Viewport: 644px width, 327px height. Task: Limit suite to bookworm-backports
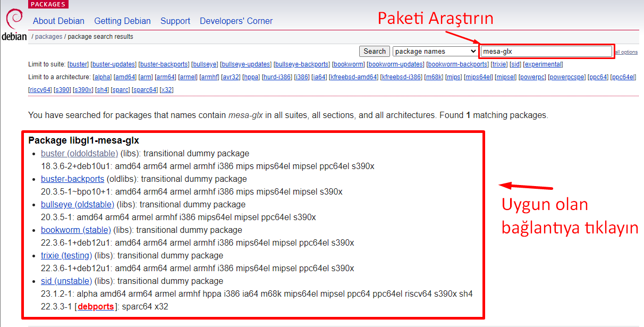457,64
